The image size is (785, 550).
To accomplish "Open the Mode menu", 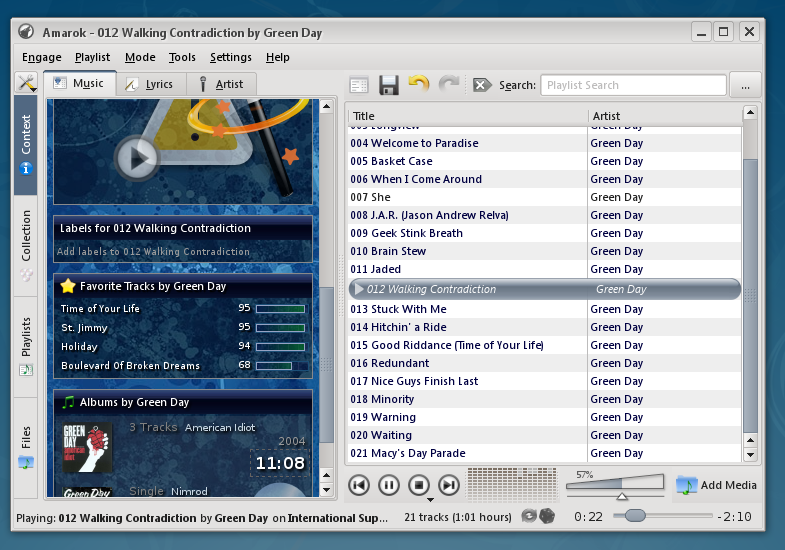I will pyautogui.click(x=140, y=57).
